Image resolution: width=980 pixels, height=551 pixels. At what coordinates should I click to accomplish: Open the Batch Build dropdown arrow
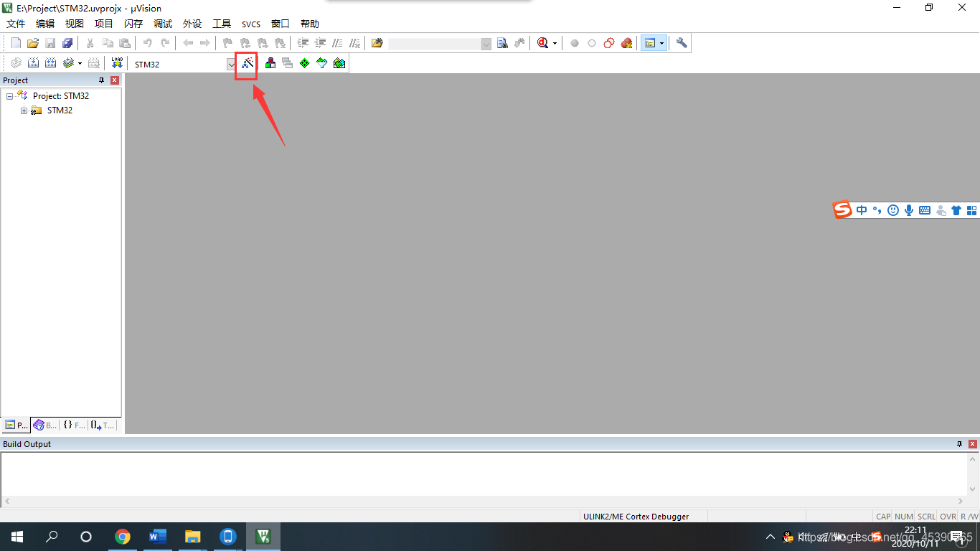[80, 63]
